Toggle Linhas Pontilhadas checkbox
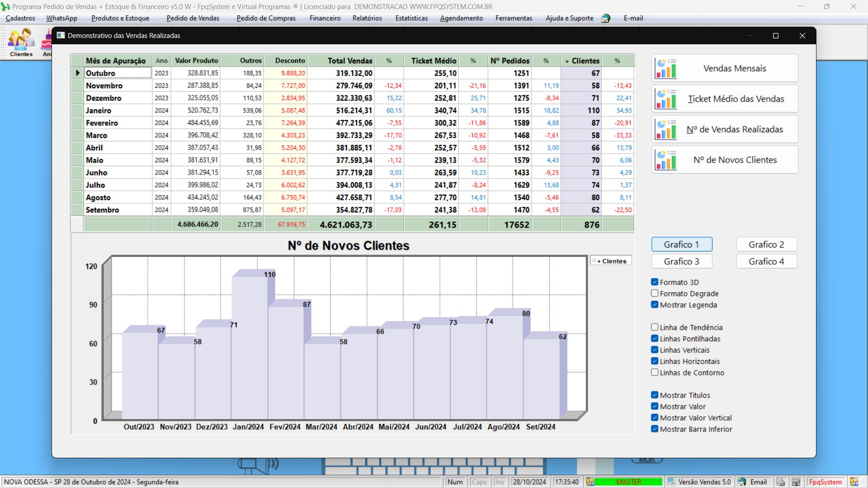The height and width of the screenshot is (488, 868). point(655,338)
